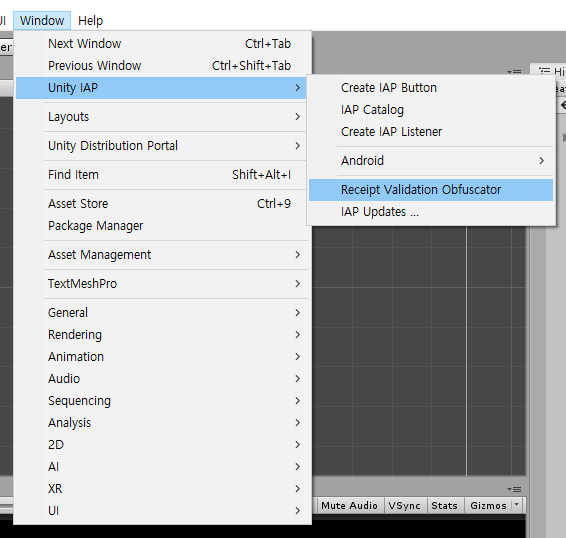Image resolution: width=566 pixels, height=538 pixels.
Task: Toggle Mute Audio in game view
Action: point(349,506)
